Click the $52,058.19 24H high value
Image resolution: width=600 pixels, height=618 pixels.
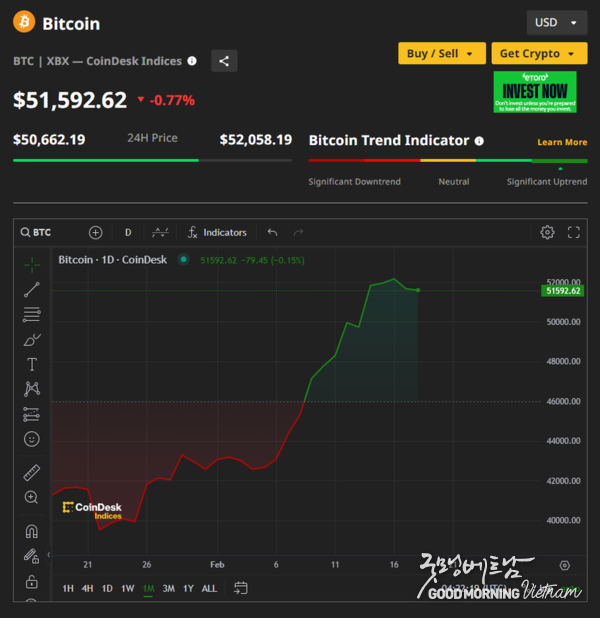pos(255,140)
